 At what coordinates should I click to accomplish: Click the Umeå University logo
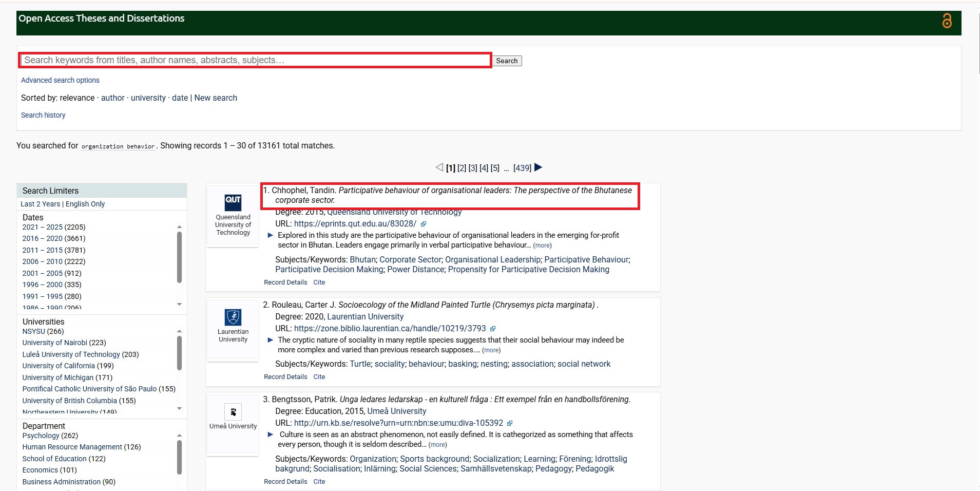pyautogui.click(x=233, y=412)
